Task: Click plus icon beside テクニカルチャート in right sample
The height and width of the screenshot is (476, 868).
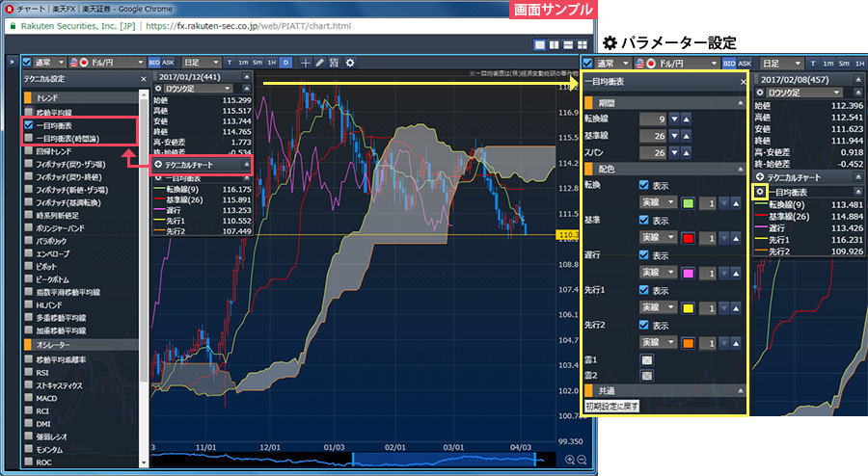Action: click(x=760, y=177)
